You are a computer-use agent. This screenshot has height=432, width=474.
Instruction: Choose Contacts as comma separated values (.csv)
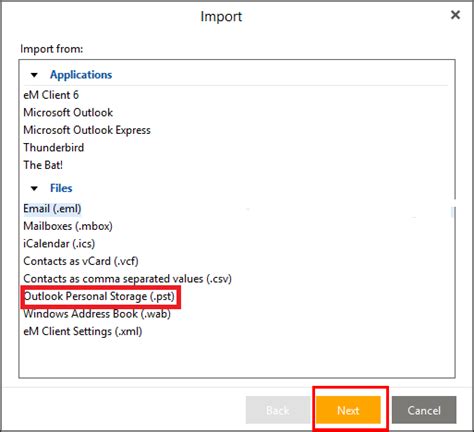pyautogui.click(x=127, y=279)
